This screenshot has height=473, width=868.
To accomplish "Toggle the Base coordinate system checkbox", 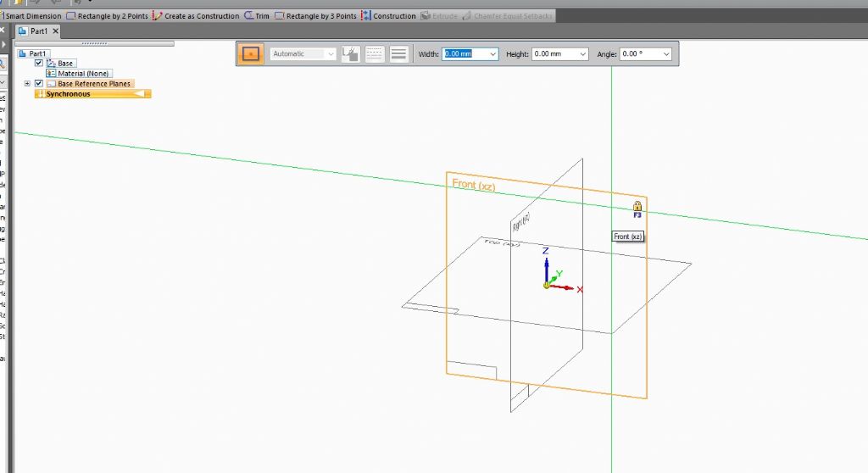I will coord(39,63).
